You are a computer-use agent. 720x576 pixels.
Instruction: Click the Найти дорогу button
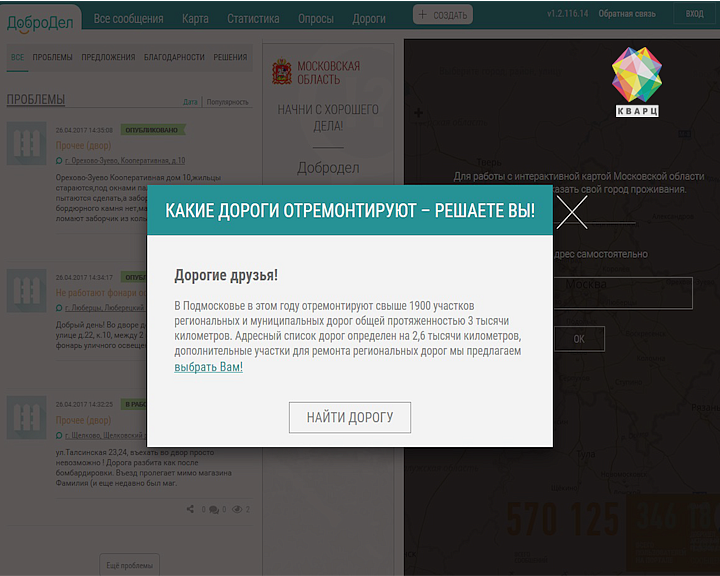(350, 418)
